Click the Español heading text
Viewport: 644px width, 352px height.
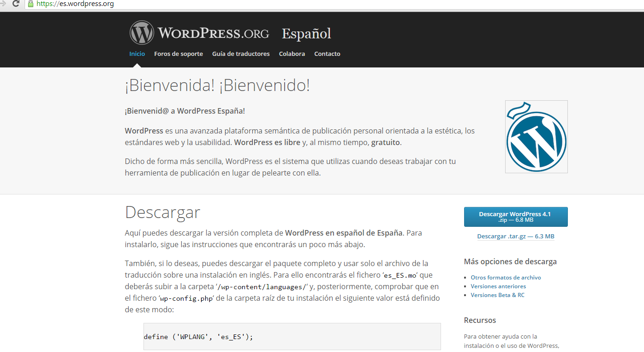tap(306, 34)
